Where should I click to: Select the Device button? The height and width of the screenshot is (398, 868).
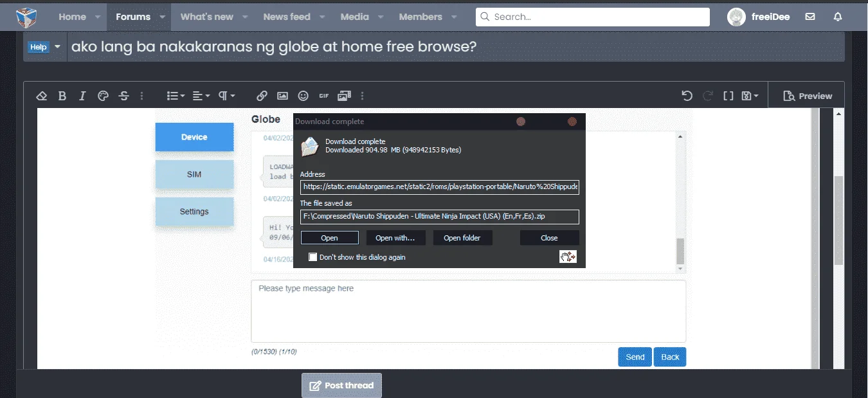(x=194, y=137)
